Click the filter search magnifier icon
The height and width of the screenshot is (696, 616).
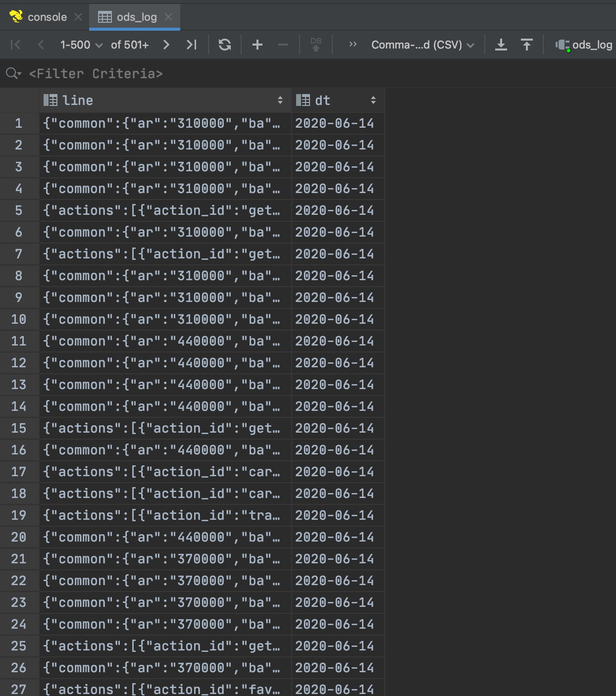click(13, 74)
